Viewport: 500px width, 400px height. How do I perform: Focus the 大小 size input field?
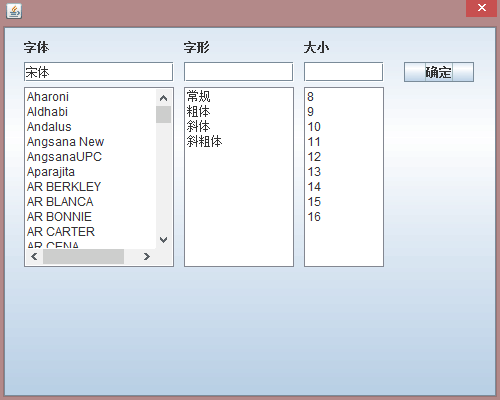coord(343,72)
